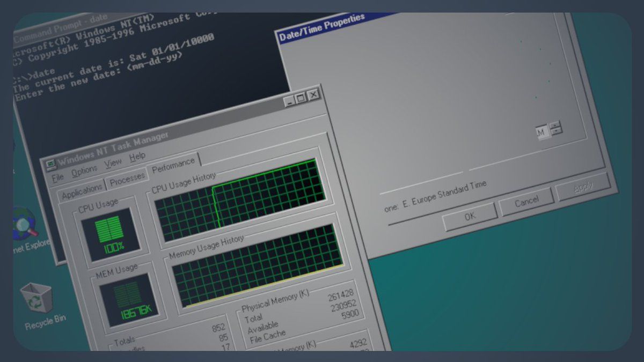The height and width of the screenshot is (362, 644).
Task: Click the Task Manager title bar icon
Action: click(50, 164)
